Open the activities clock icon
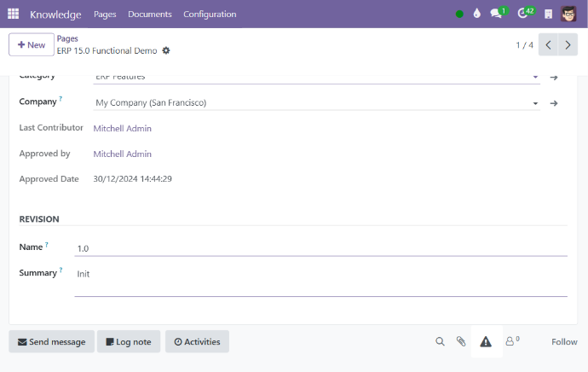This screenshot has height=372, width=588. pos(524,14)
